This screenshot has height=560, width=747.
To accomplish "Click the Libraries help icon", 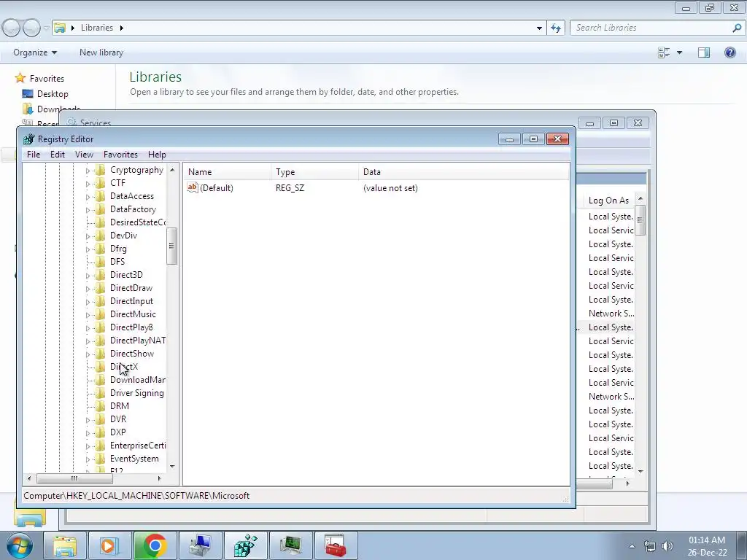I will [x=729, y=52].
